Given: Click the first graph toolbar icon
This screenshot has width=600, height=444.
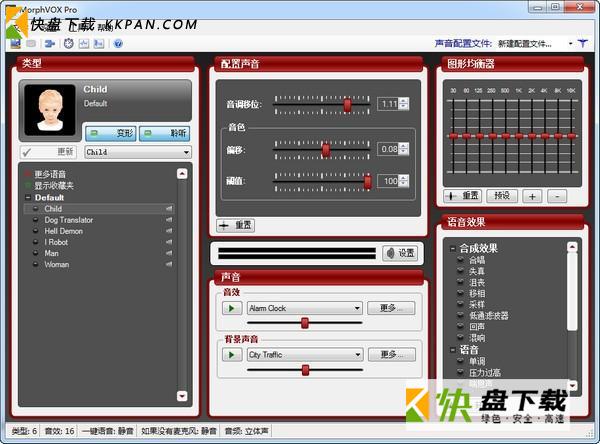Looking at the screenshot, I should 84,44.
